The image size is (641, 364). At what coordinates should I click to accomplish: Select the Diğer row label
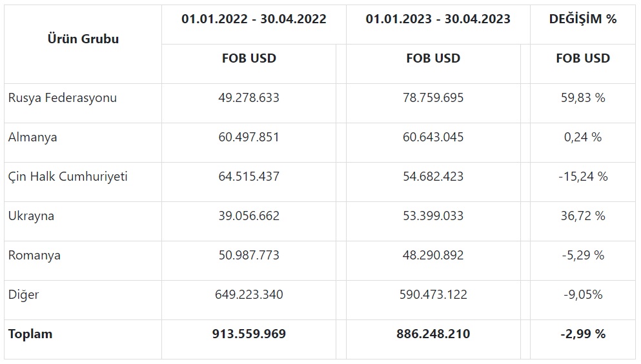(x=23, y=294)
